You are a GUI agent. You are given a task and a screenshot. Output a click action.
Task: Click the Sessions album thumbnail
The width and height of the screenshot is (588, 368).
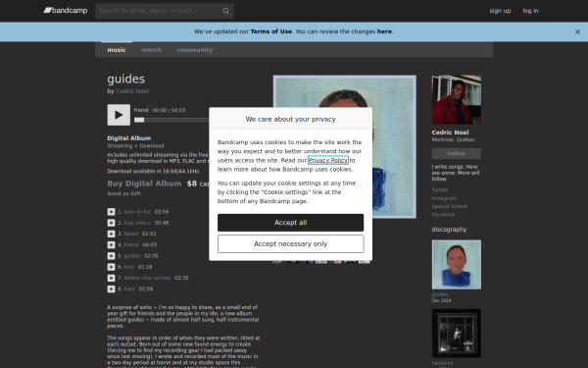pos(457,334)
